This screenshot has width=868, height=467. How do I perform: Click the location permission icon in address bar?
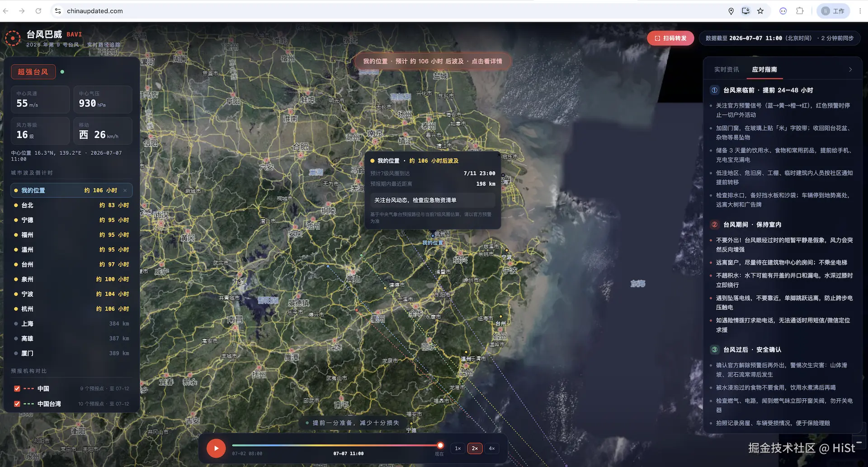point(731,11)
